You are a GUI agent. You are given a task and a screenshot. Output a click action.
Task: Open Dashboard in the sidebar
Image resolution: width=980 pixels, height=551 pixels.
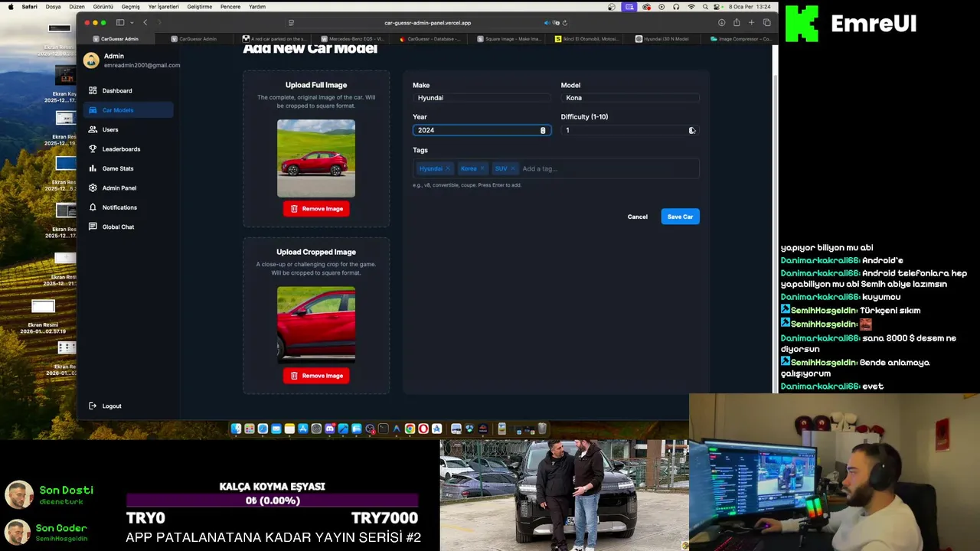click(128, 90)
